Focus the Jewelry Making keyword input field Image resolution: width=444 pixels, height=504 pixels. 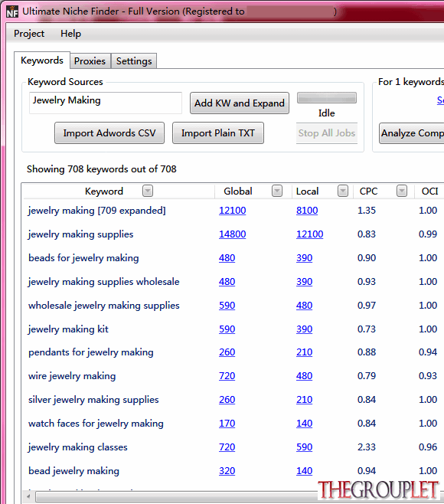(106, 103)
